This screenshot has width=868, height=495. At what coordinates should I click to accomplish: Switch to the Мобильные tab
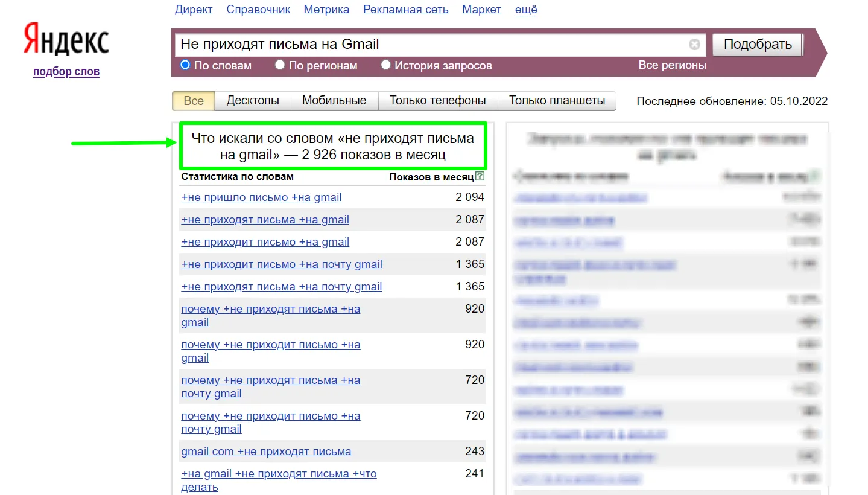click(x=334, y=101)
